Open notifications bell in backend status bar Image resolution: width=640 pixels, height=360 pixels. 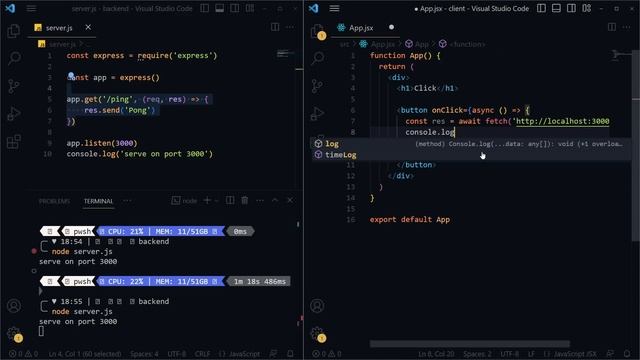(290, 353)
